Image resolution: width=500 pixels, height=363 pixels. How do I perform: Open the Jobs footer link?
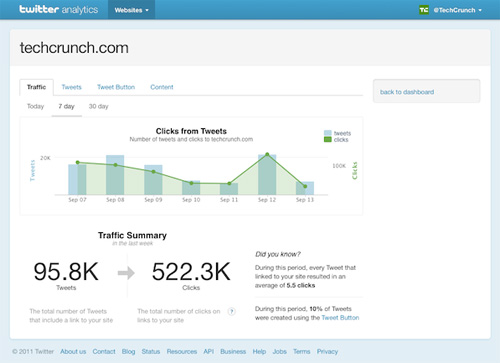pyautogui.click(x=279, y=351)
